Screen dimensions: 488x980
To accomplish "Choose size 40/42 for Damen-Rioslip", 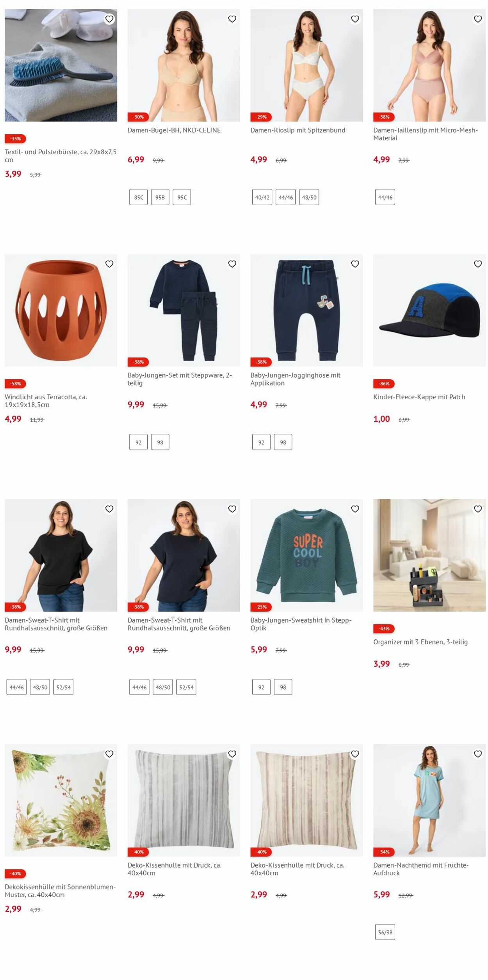I will tap(262, 197).
